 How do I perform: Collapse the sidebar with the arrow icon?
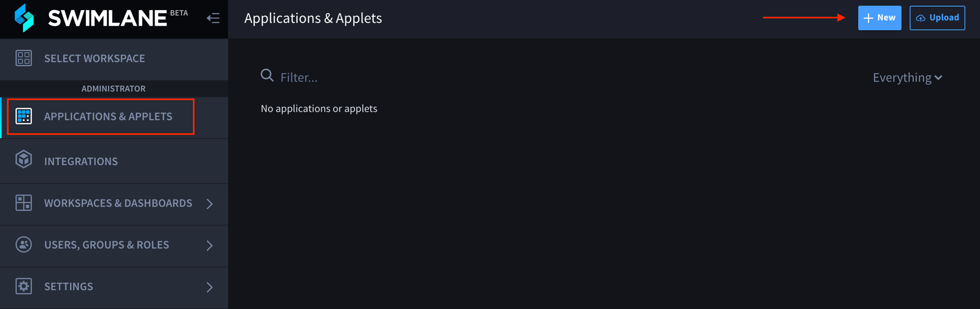point(213,18)
